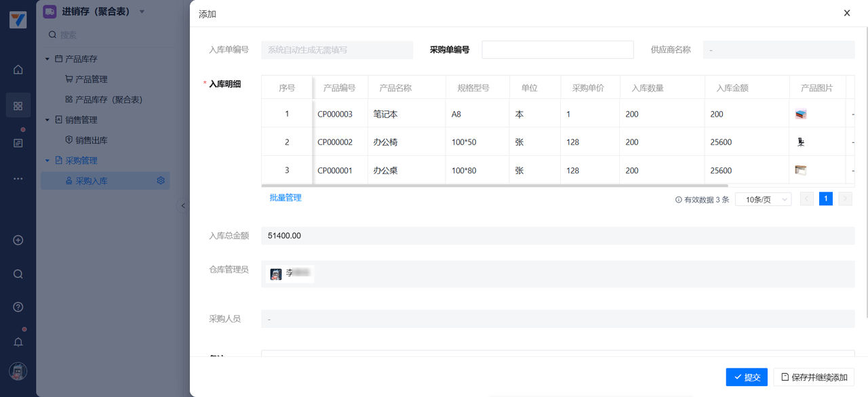Open the more options ellipsis in sidebar
Viewport: 868px width, 397px height.
pos(18,179)
